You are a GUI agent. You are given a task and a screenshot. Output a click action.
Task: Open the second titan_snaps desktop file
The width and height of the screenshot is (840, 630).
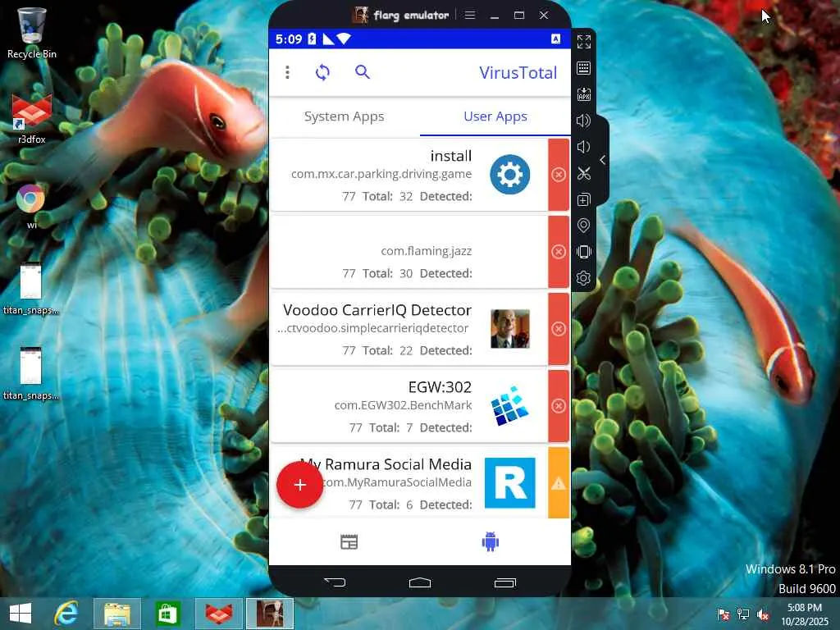tap(30, 374)
